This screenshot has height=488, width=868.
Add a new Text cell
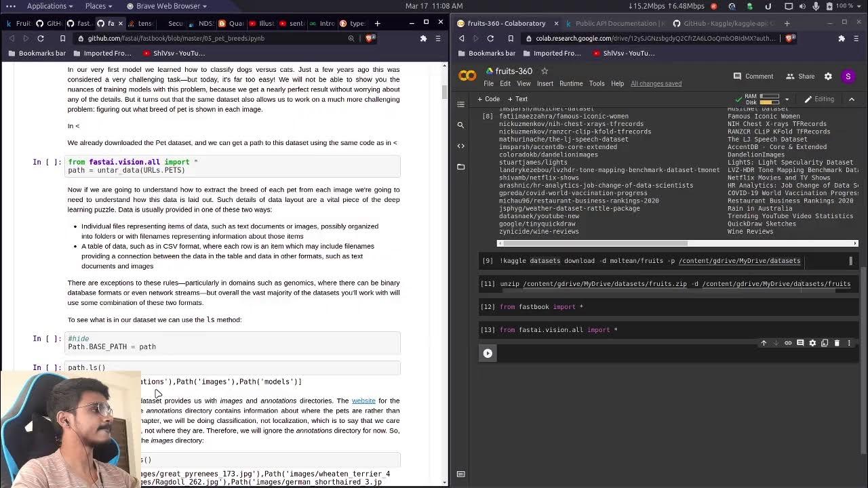(x=517, y=99)
